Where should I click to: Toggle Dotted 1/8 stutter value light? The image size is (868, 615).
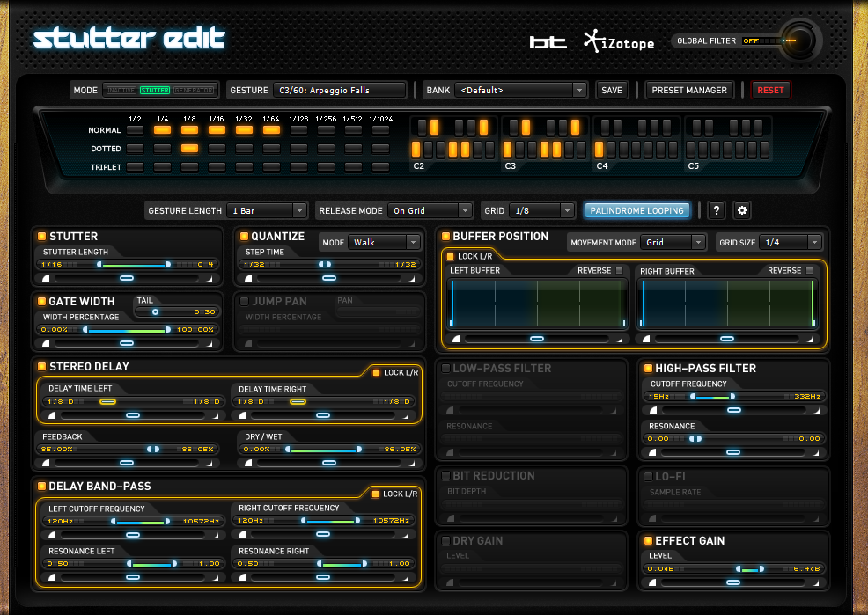coord(189,149)
